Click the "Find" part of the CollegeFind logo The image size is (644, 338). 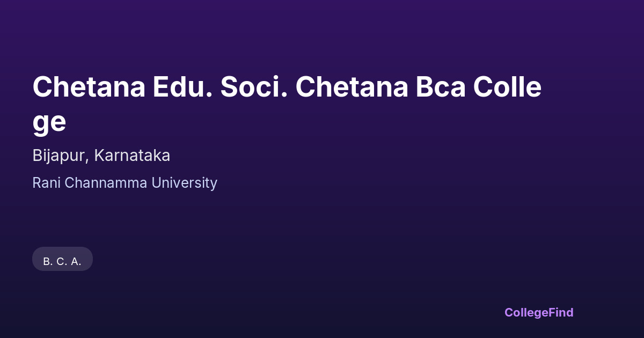coord(561,312)
